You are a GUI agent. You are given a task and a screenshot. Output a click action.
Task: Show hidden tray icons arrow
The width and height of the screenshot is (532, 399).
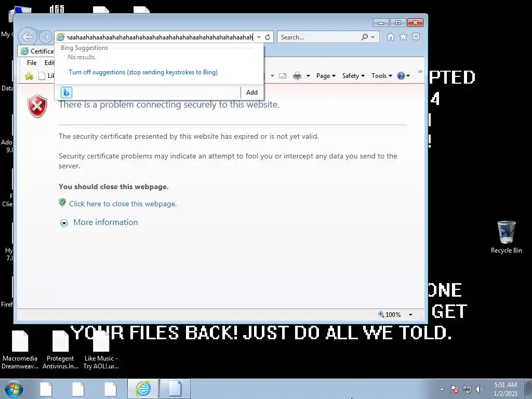point(442,389)
